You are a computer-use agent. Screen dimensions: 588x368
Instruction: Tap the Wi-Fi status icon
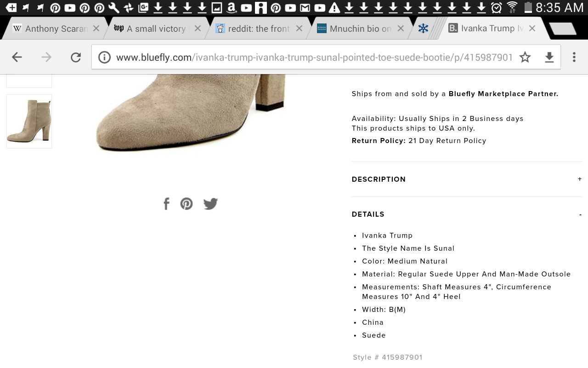tap(512, 7)
